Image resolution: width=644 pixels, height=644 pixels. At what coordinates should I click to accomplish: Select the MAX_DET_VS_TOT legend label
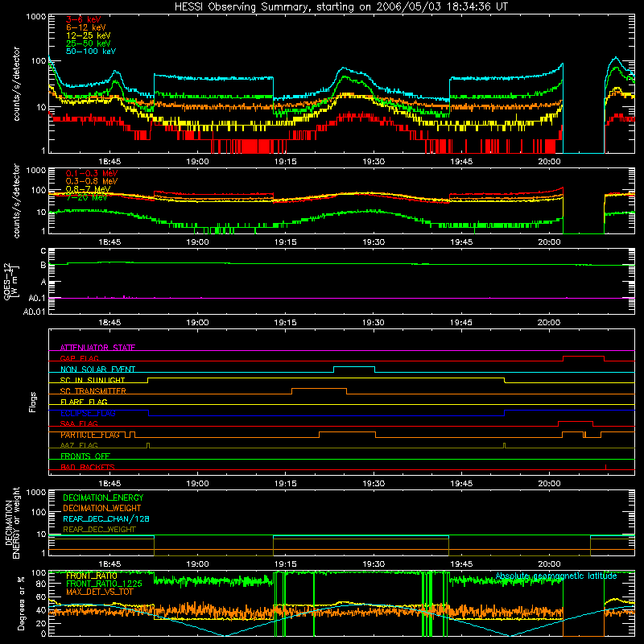tap(99, 592)
